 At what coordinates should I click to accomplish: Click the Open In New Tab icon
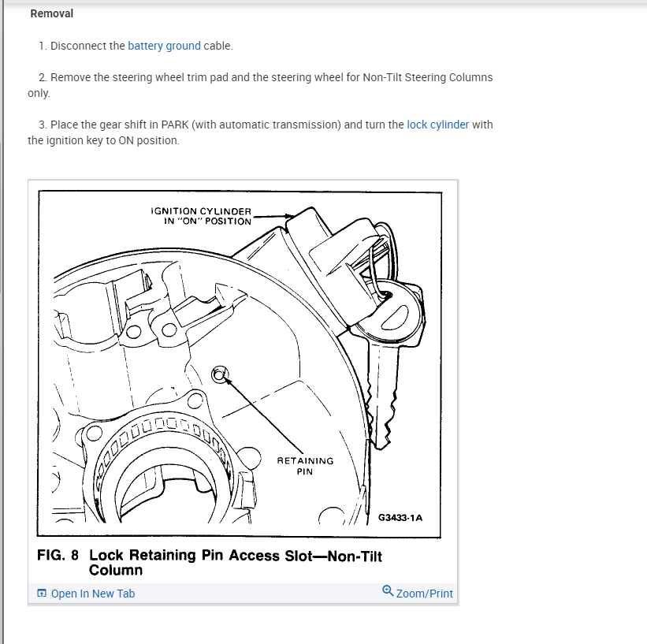(x=42, y=594)
